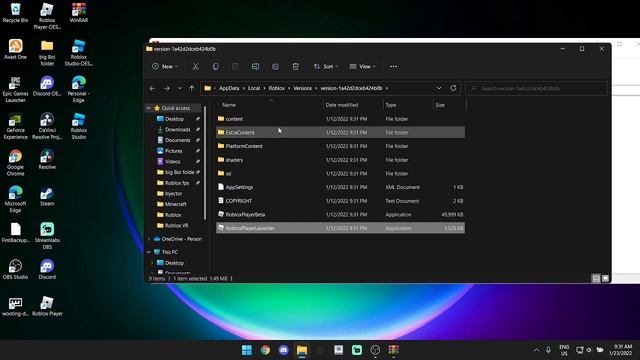This screenshot has height=360, width=640.
Task: Open Downloads in Quick access
Action: point(178,129)
